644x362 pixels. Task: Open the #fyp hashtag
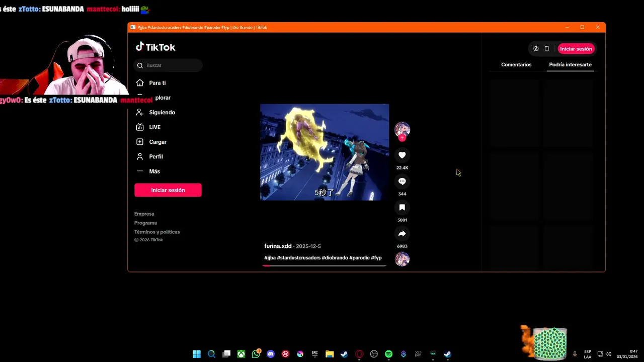(x=376, y=258)
